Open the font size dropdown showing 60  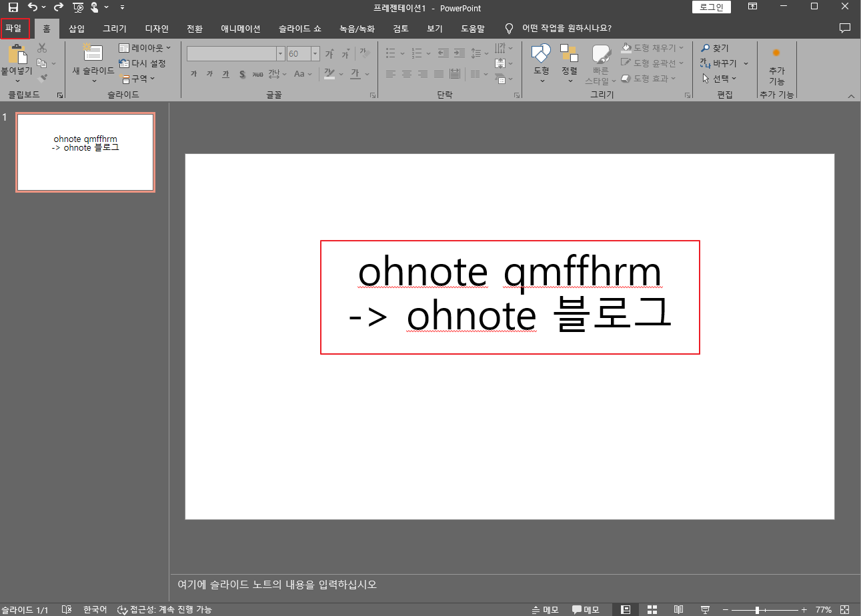coord(315,54)
